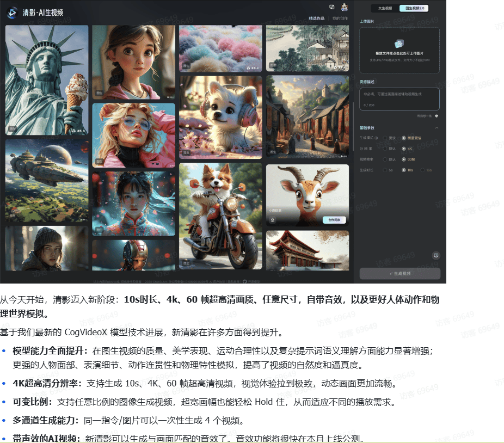Open the Iron Man helmet thumbnail

[134, 255]
